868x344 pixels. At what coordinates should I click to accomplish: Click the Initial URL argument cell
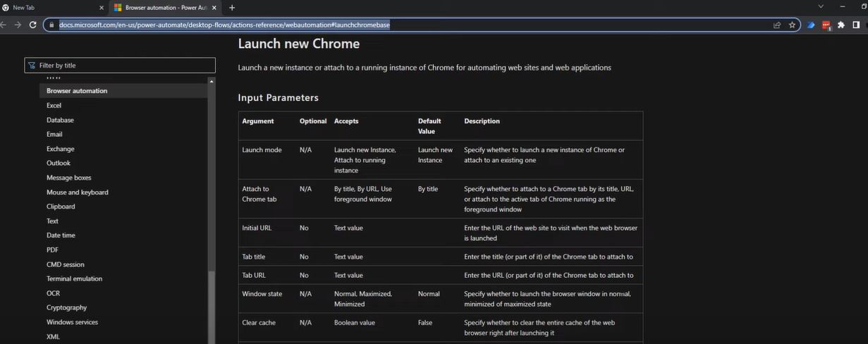[x=257, y=228]
